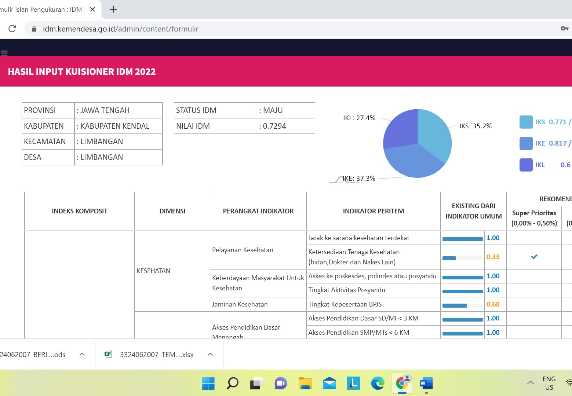
Task: Show hidden system tray icons
Action: (530, 383)
